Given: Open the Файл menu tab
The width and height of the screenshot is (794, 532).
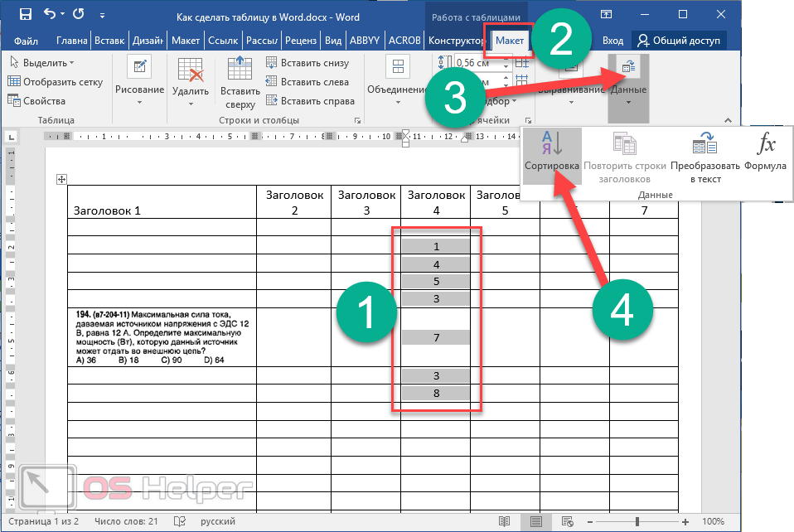Looking at the screenshot, I should [27, 41].
